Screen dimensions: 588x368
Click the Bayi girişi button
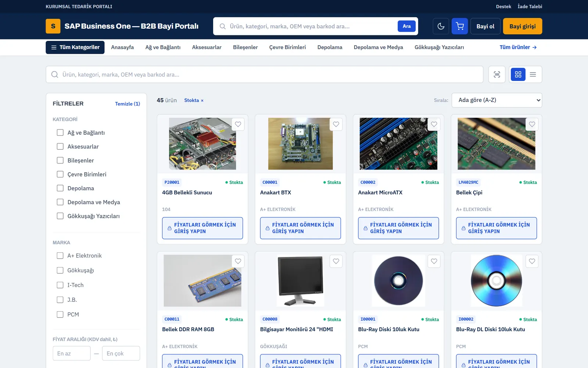[x=523, y=26]
